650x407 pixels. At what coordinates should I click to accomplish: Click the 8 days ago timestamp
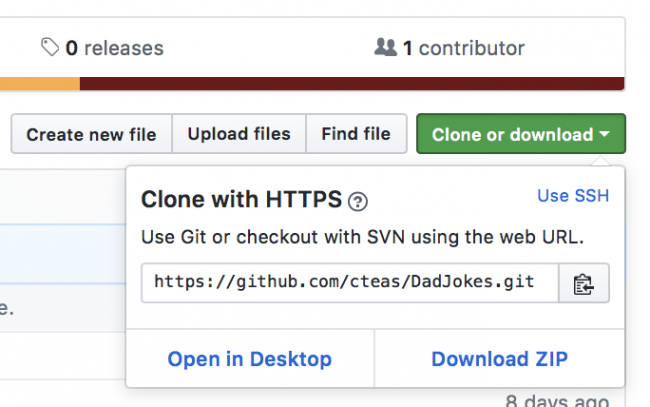(x=557, y=400)
